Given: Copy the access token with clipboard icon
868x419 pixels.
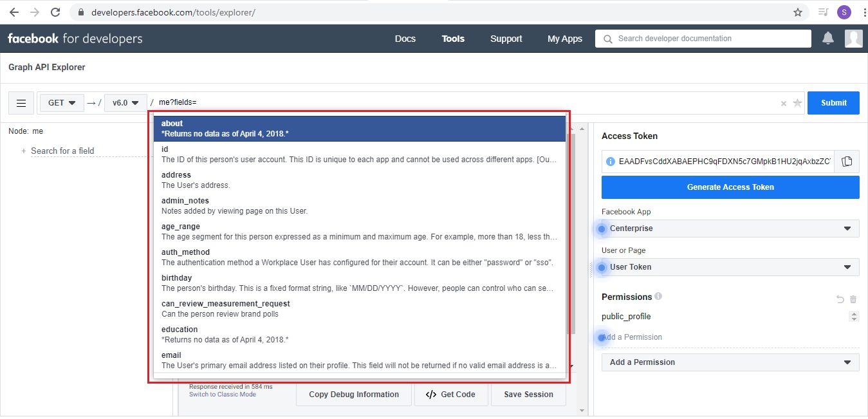Looking at the screenshot, I should [x=847, y=162].
